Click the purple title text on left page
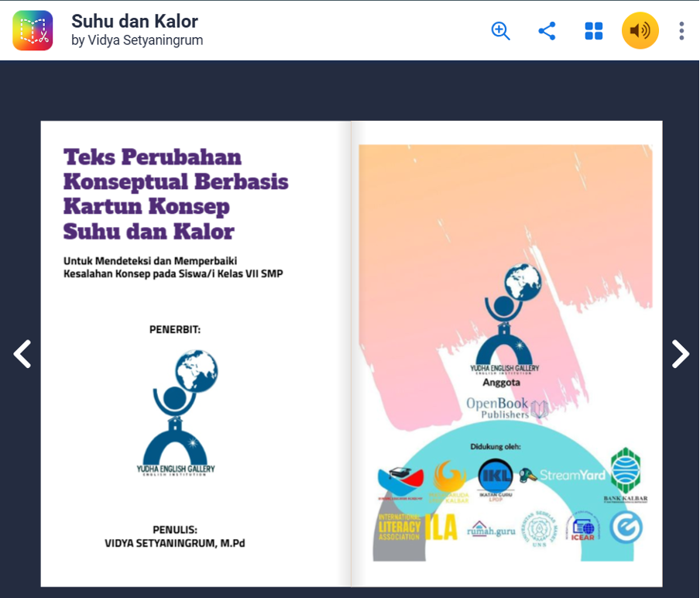The image size is (700, 598). [176, 194]
